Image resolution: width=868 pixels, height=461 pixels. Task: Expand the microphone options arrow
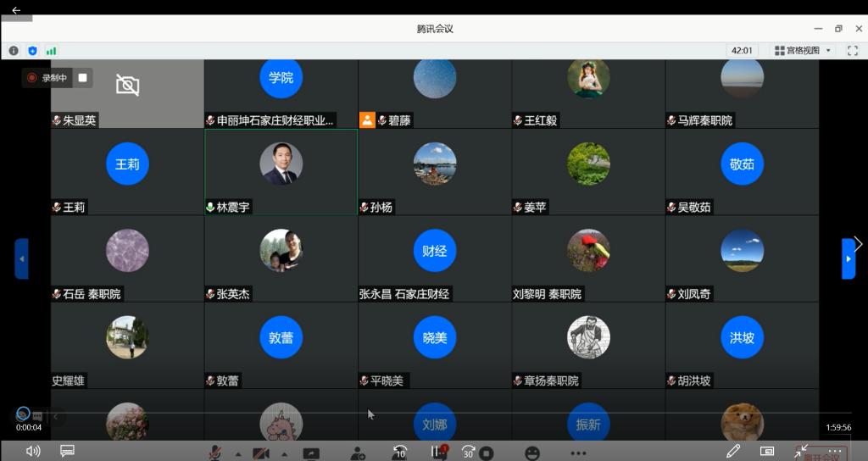tap(236, 453)
